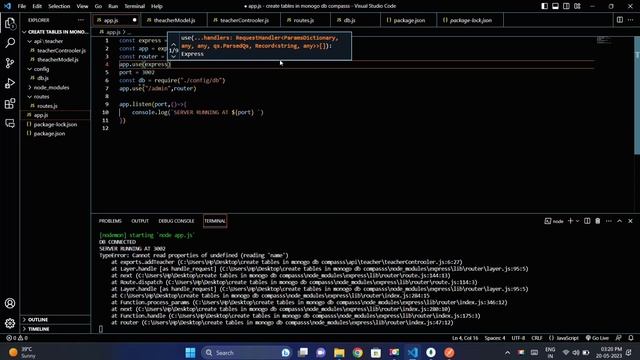The height and width of the screenshot is (360, 640).
Task: Open the Extensions view
Action: pyautogui.click(x=10, y=103)
